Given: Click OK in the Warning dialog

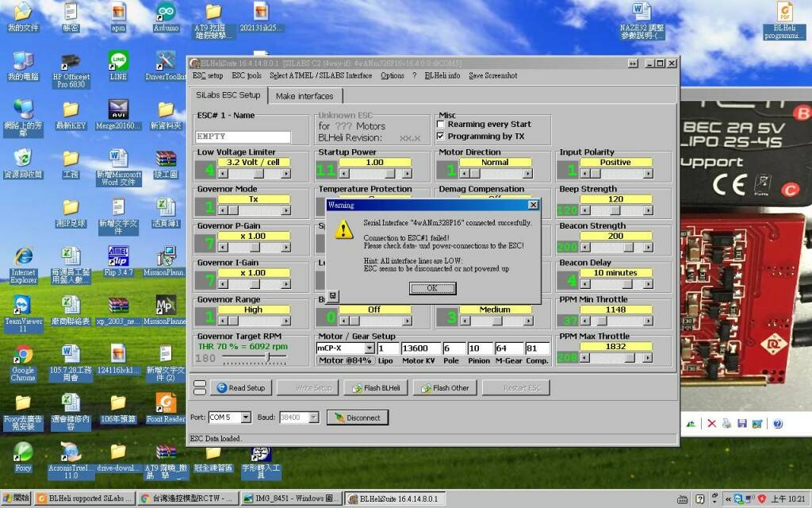Looking at the screenshot, I should [x=432, y=288].
